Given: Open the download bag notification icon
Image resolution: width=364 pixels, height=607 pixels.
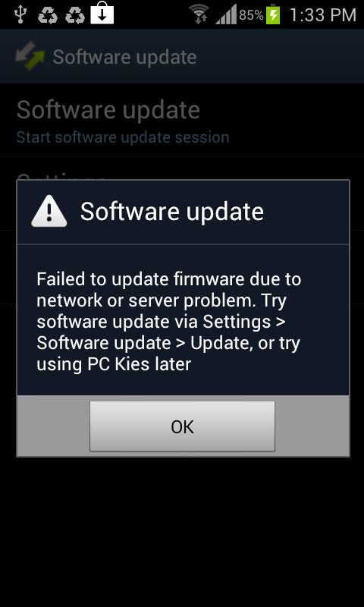Looking at the screenshot, I should pos(102,14).
